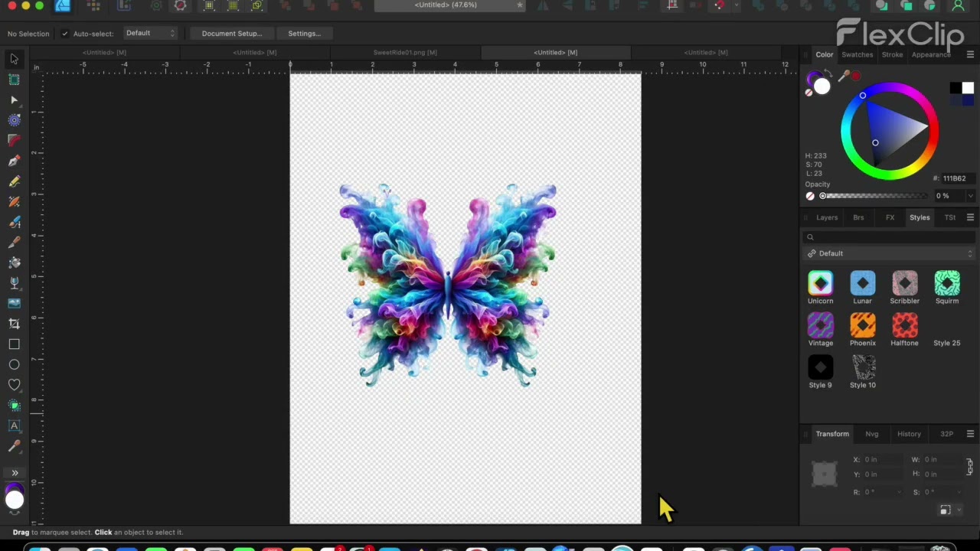Select the Pen tool
This screenshot has width=980, height=551.
14,161
